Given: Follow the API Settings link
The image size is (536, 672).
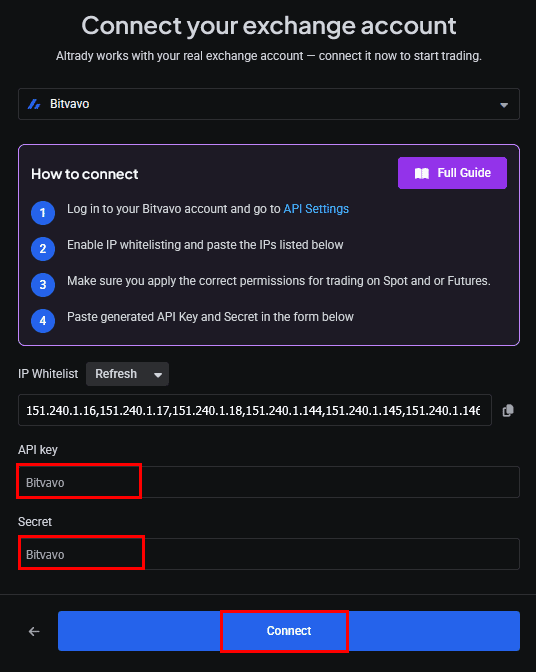Looking at the screenshot, I should tap(316, 209).
